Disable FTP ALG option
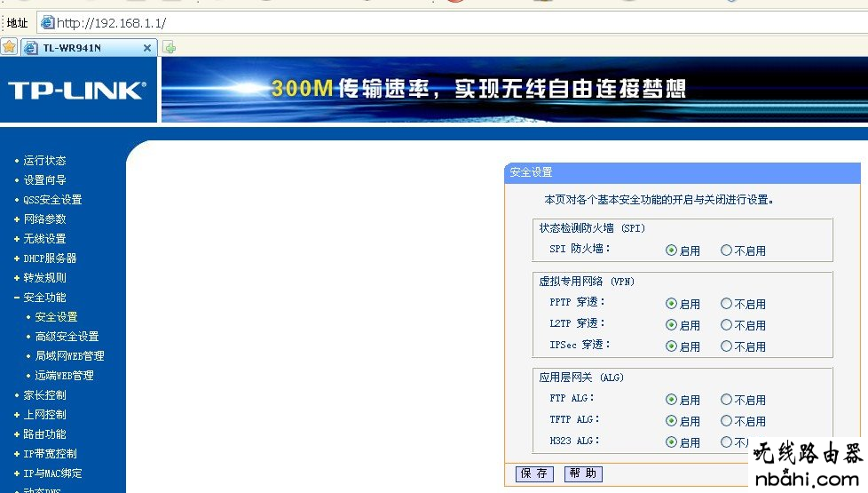This screenshot has height=493, width=868. (726, 400)
